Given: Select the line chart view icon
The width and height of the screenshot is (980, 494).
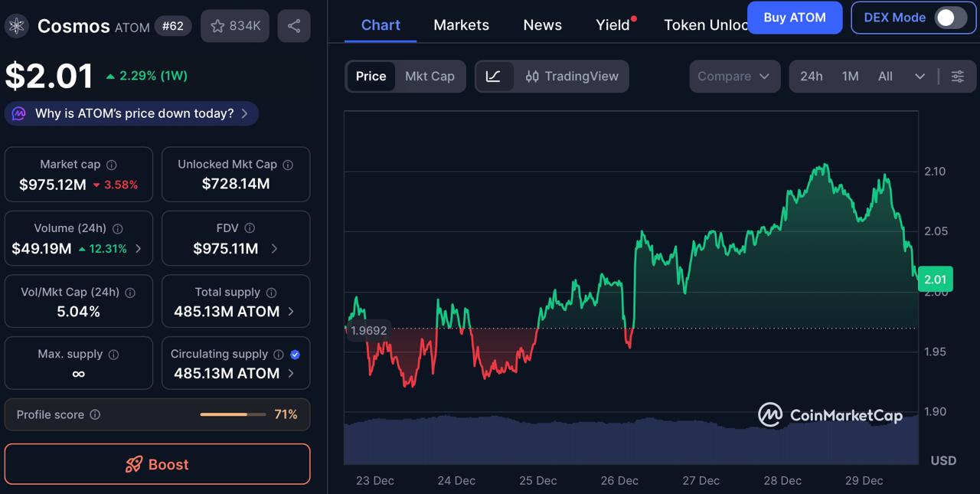Looking at the screenshot, I should tap(495, 77).
